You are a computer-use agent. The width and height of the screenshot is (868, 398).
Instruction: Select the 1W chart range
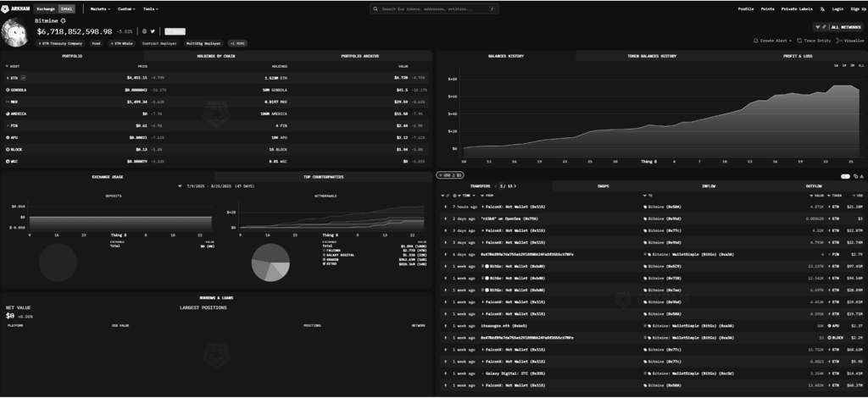coord(836,66)
